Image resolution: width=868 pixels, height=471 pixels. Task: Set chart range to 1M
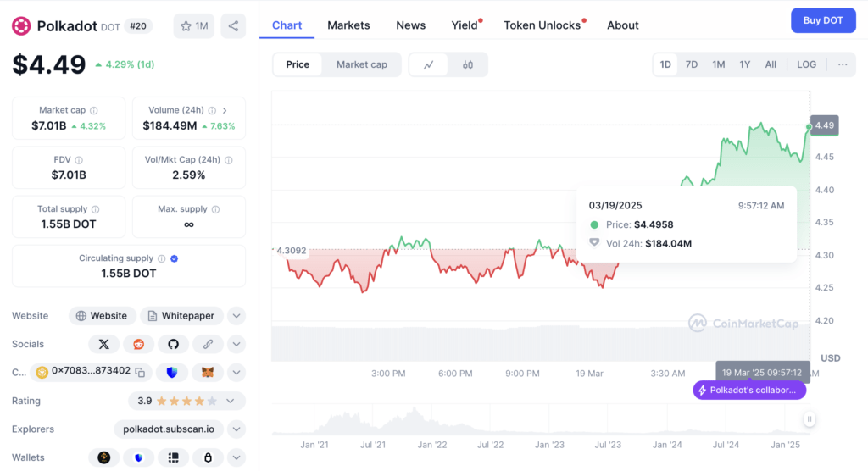tap(719, 64)
